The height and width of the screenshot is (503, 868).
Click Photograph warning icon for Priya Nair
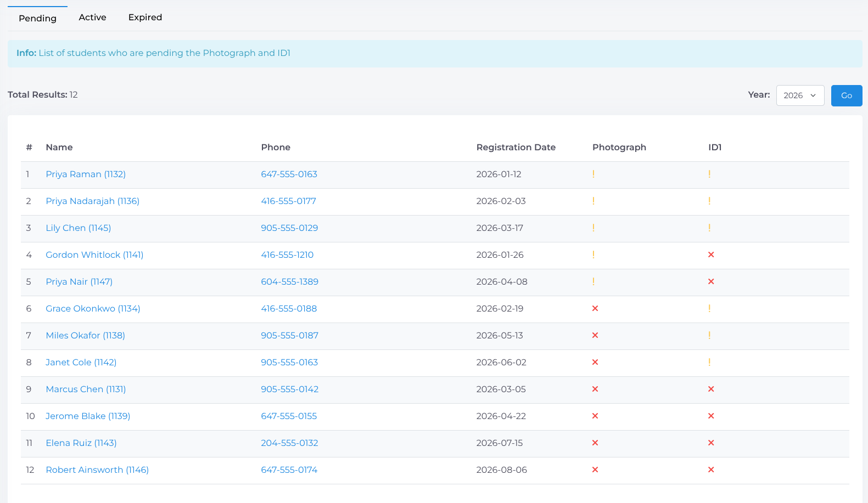pyautogui.click(x=593, y=281)
